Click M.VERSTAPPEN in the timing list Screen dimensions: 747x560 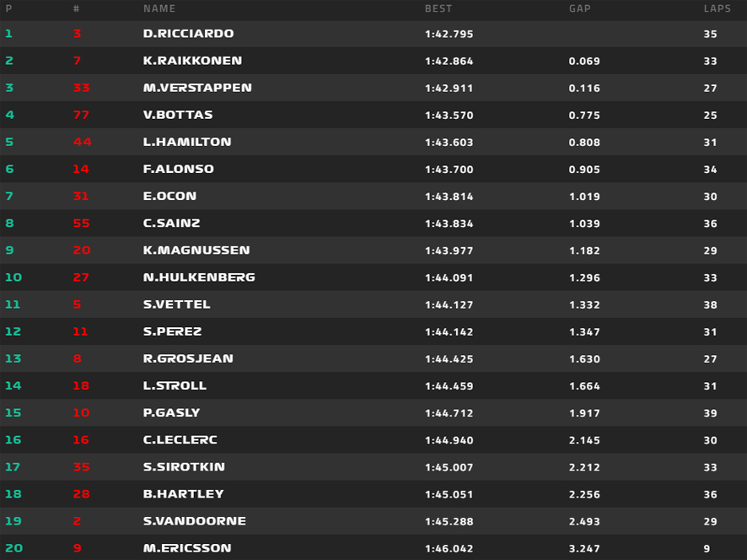click(x=197, y=88)
